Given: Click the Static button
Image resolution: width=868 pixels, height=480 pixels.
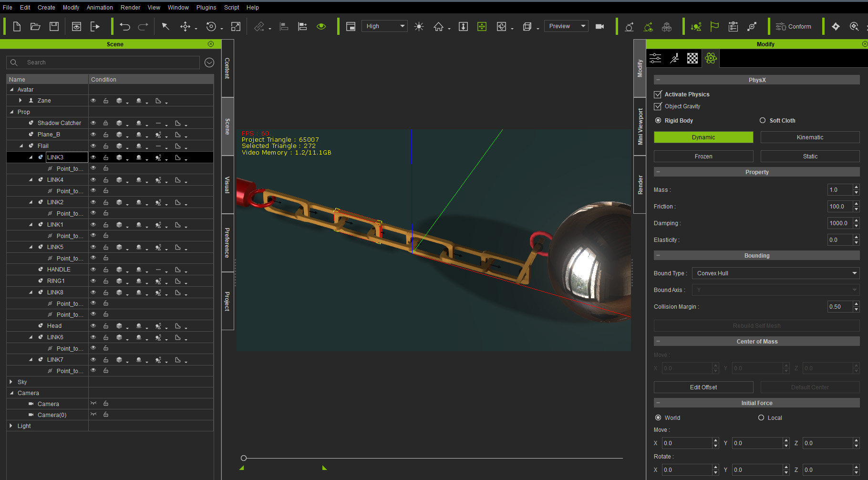Looking at the screenshot, I should point(810,157).
